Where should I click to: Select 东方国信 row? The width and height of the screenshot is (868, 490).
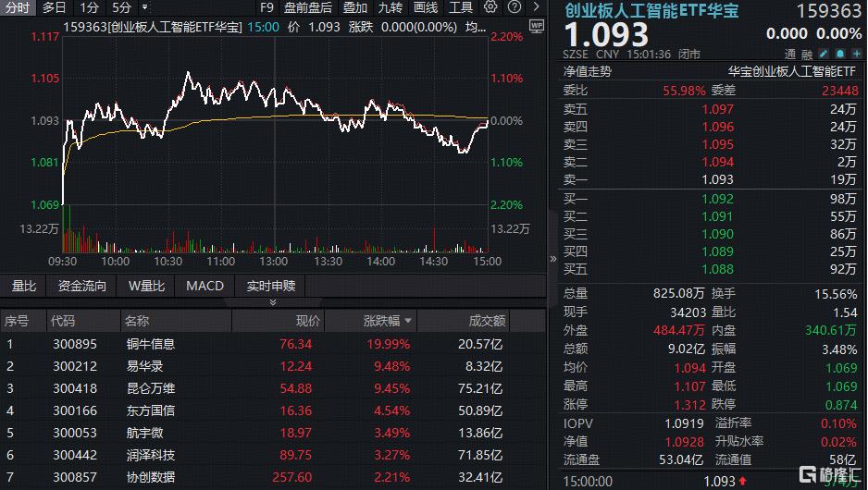coord(273,410)
